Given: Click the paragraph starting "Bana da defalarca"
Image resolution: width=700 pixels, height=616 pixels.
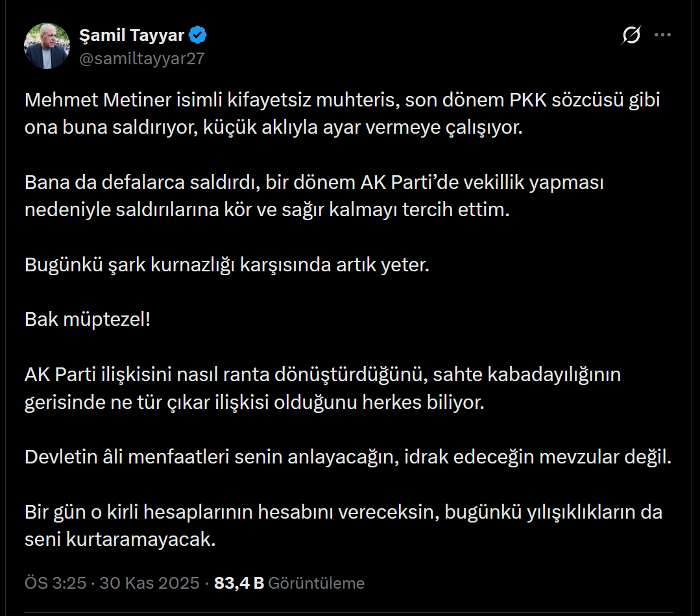Looking at the screenshot, I should [x=315, y=196].
